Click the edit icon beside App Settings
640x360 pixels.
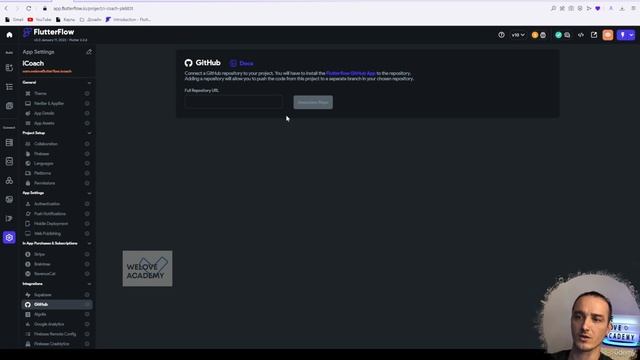(89, 52)
